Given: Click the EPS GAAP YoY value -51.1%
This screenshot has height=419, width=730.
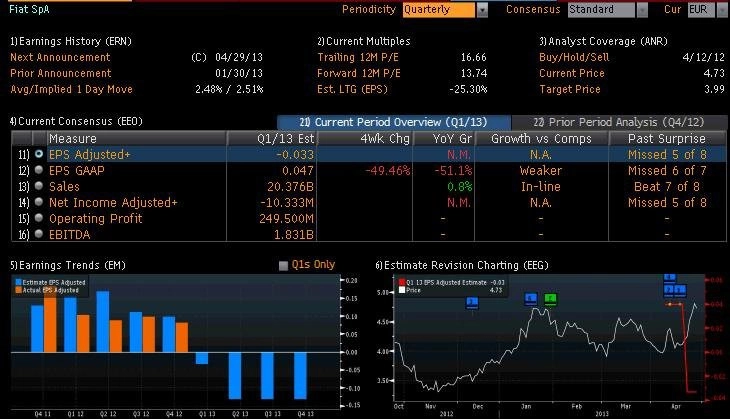Looking at the screenshot, I should click(453, 170).
